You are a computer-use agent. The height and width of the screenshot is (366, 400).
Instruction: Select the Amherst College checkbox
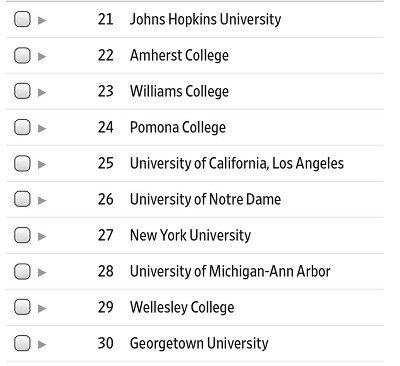[22, 55]
